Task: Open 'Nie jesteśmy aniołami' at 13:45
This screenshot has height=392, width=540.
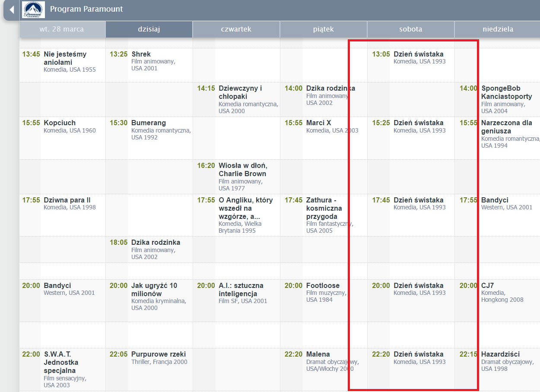Action: (65, 58)
